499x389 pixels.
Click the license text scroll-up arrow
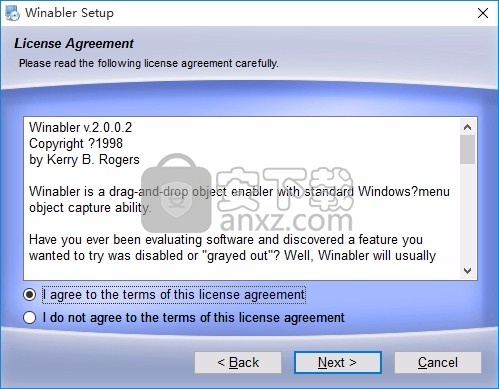click(467, 127)
